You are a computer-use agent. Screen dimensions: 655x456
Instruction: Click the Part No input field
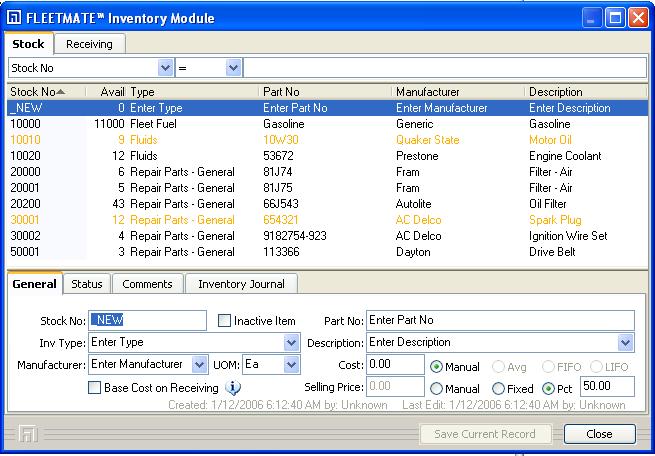[500, 320]
